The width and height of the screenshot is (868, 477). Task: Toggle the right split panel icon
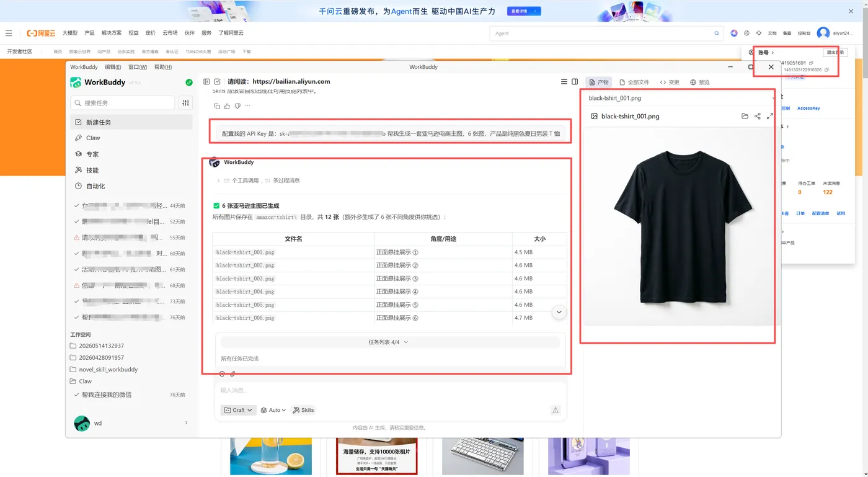(x=575, y=82)
